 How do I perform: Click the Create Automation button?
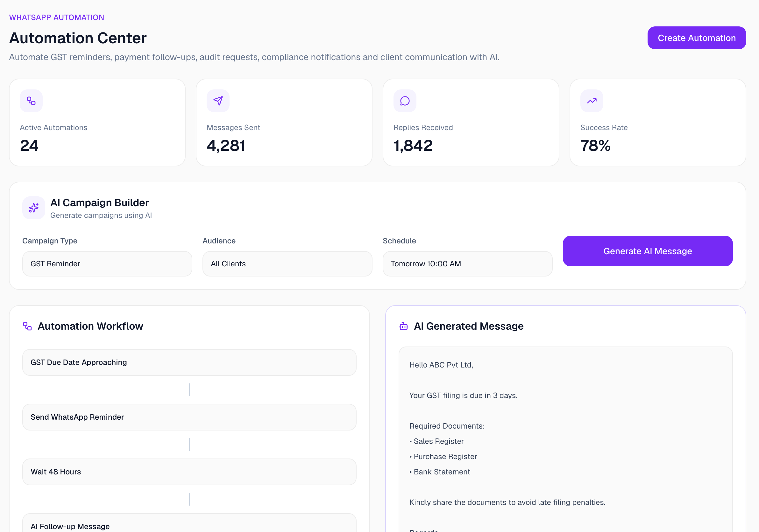pyautogui.click(x=697, y=38)
